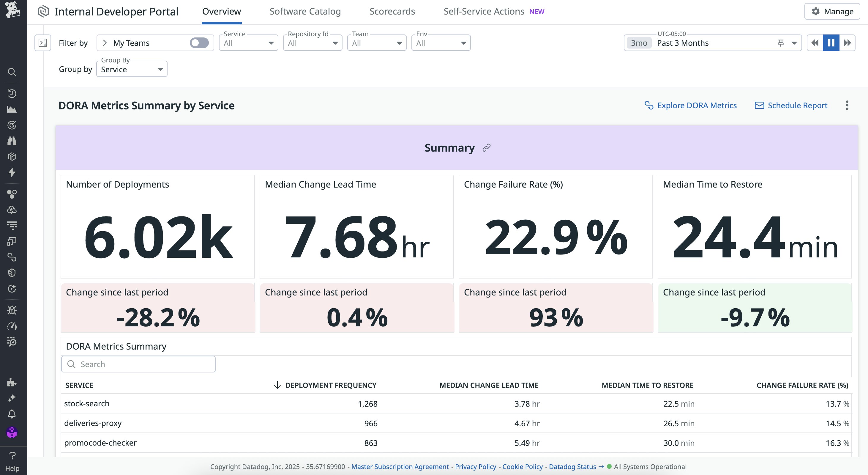The image size is (868, 475).
Task: Open the Help icon in sidebar
Action: tap(12, 460)
